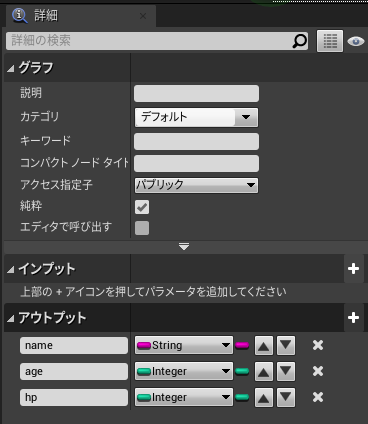Image resolution: width=368 pixels, height=424 pixels.
Task: Collapse the グラフ section
Action: (x=11, y=69)
